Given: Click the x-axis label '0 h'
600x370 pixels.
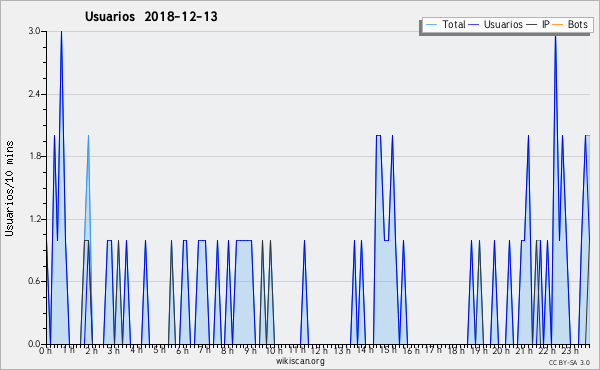Looking at the screenshot, I should coord(45,350).
